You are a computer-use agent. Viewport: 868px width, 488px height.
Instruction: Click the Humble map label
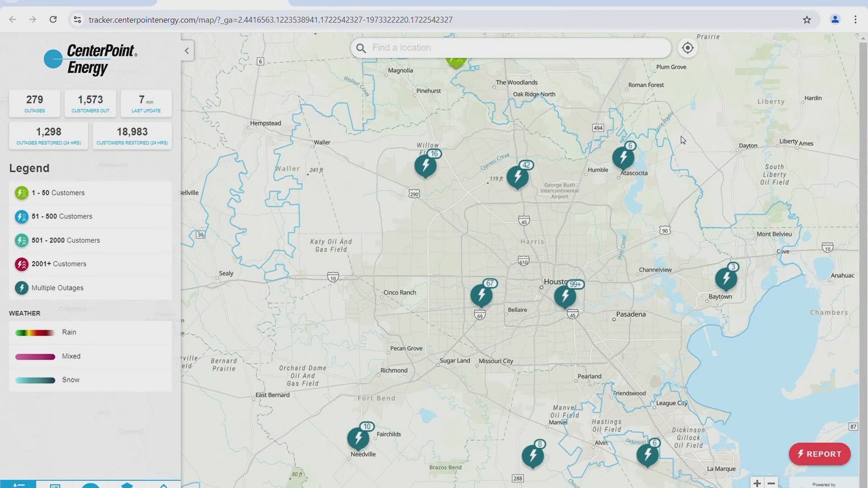tap(598, 170)
